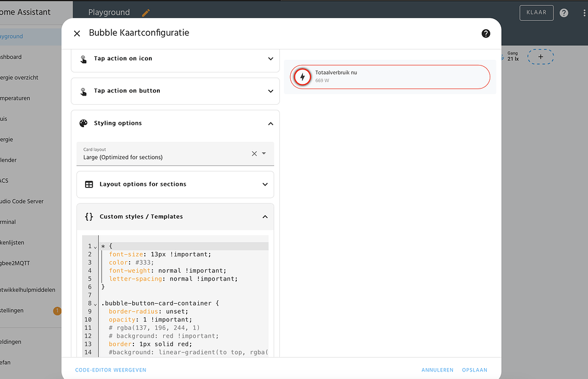Viewport: 588px width, 379px height.
Task: Click the pencil edit icon next to Playground
Action: 145,12
